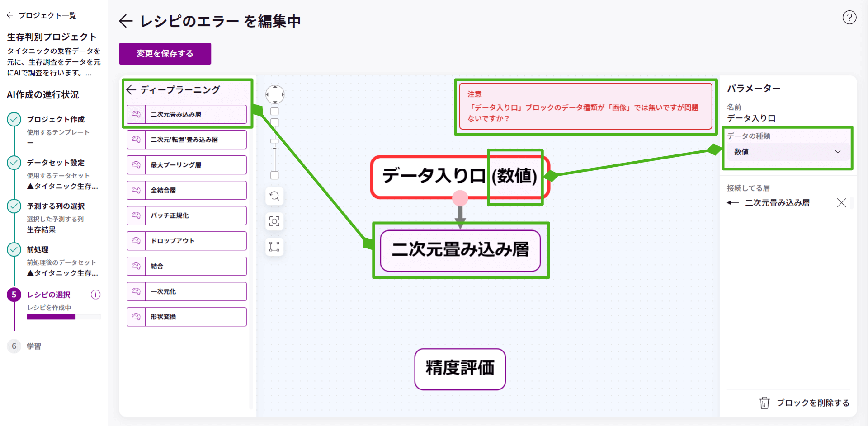This screenshot has height=426, width=868.
Task: Select the バッチ正規化 palette block
Action: pos(187,215)
